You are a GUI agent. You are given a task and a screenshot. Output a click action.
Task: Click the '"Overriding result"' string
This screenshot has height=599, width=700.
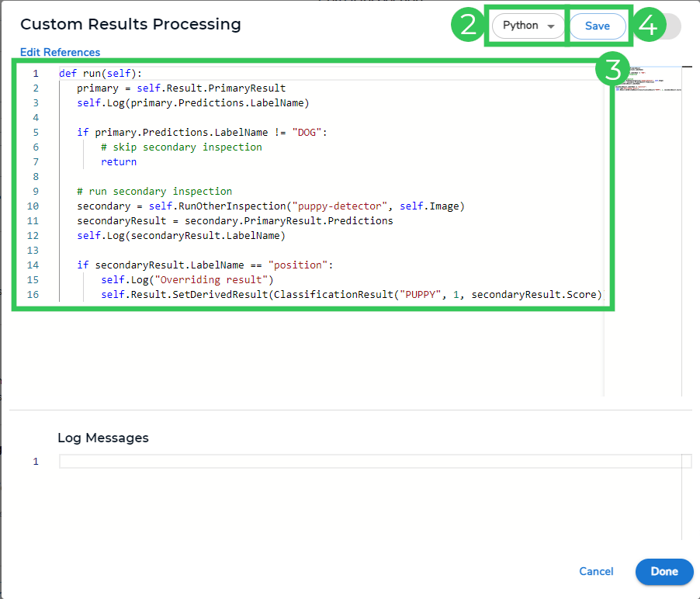click(x=211, y=279)
